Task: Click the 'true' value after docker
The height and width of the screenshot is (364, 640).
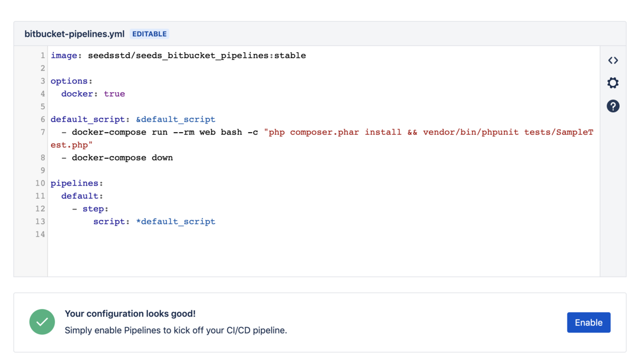Action: tap(114, 94)
